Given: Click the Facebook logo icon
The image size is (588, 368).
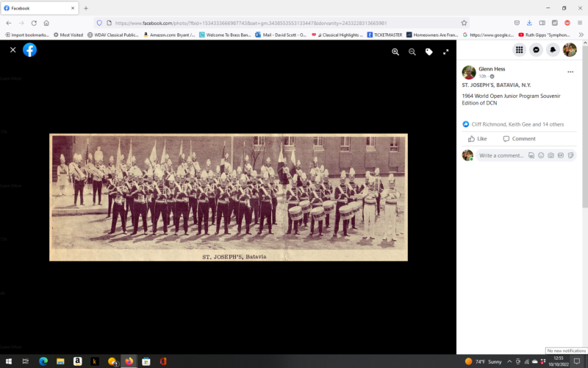Looking at the screenshot, I should pyautogui.click(x=29, y=50).
